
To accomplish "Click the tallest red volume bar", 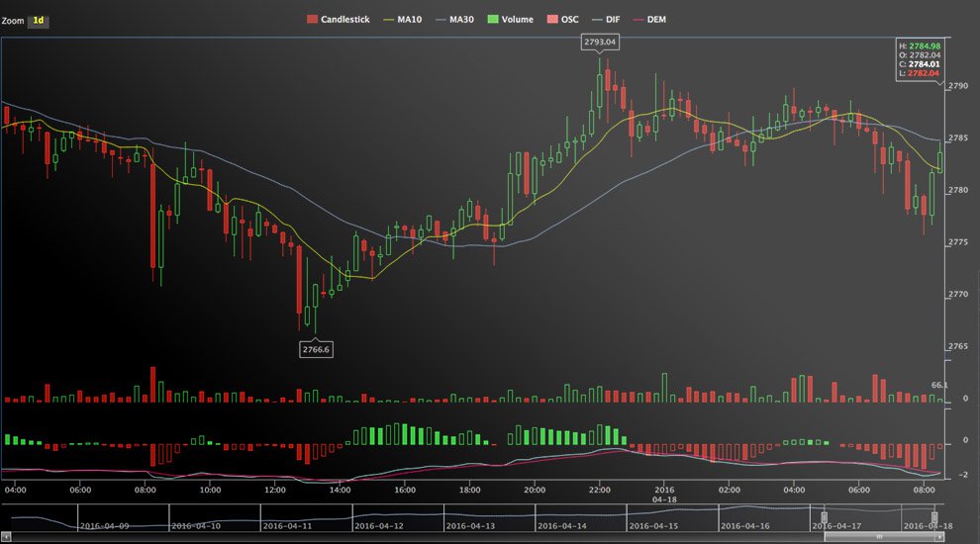I will tap(153, 384).
